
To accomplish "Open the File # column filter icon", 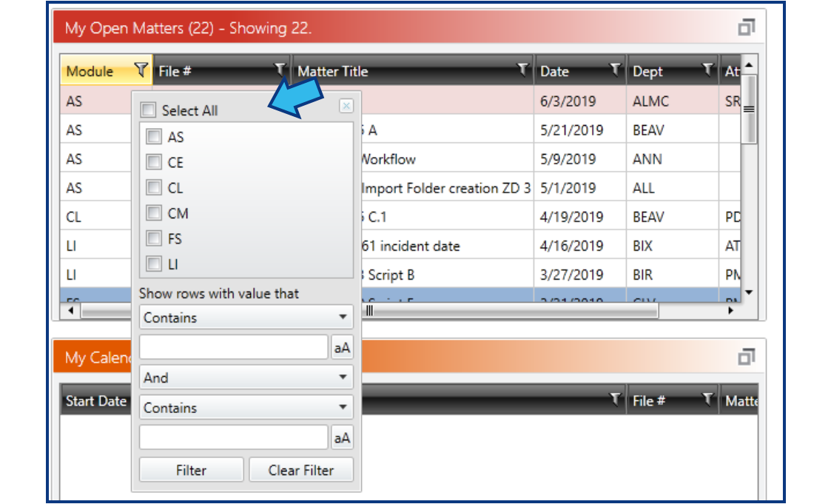I will pos(280,69).
